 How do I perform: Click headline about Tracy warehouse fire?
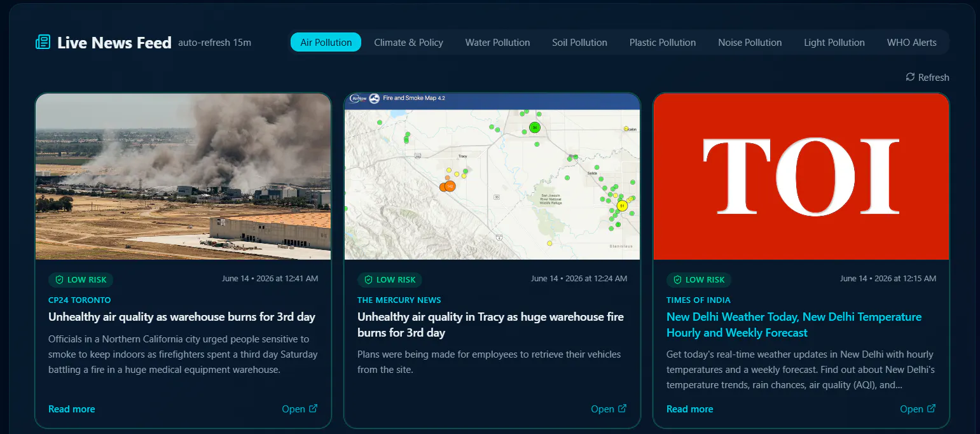[490, 325]
